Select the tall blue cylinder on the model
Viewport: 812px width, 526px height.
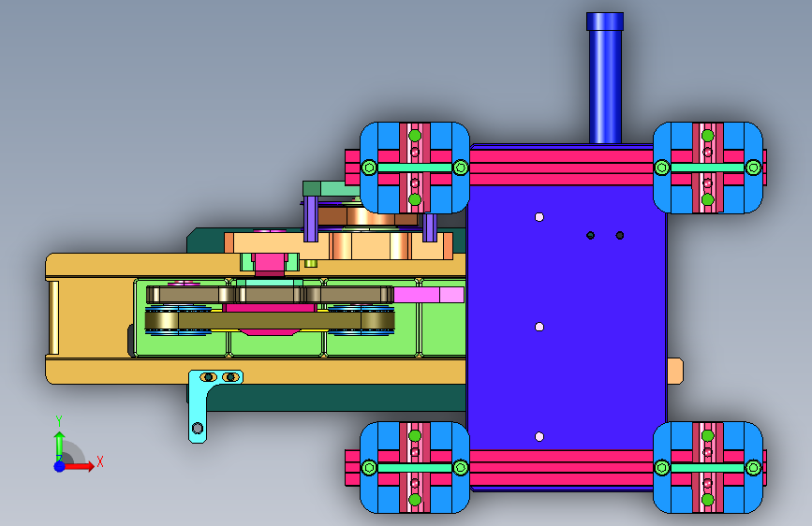605,78
